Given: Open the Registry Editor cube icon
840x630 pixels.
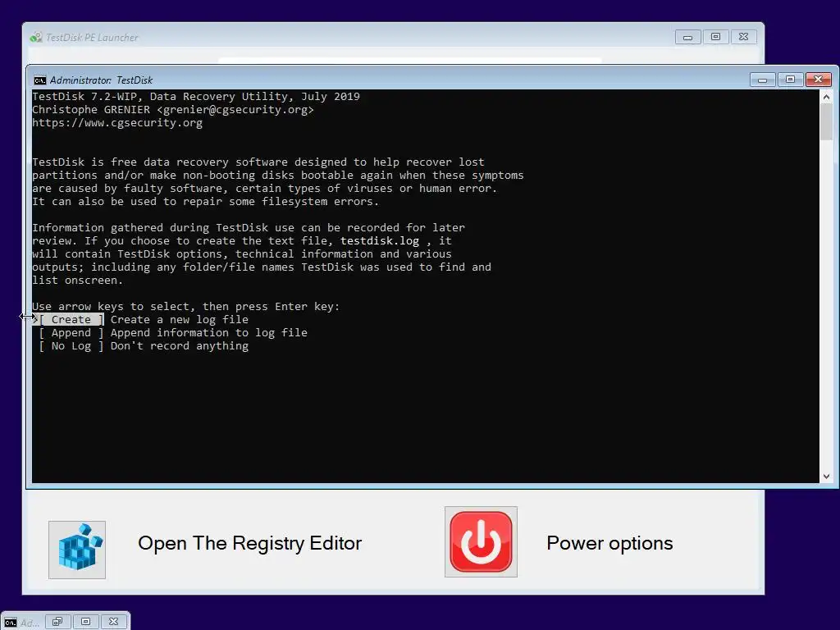Looking at the screenshot, I should tap(77, 549).
